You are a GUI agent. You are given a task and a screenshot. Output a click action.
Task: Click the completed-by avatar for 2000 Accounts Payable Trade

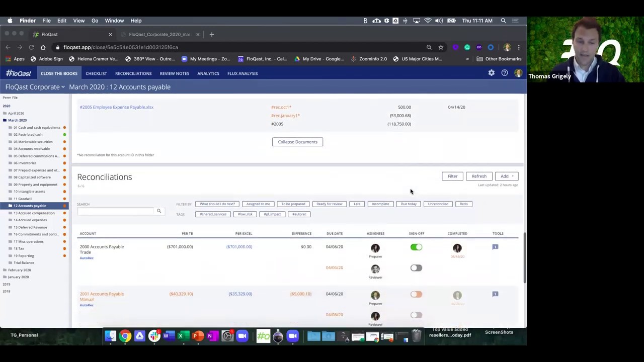pyautogui.click(x=457, y=248)
